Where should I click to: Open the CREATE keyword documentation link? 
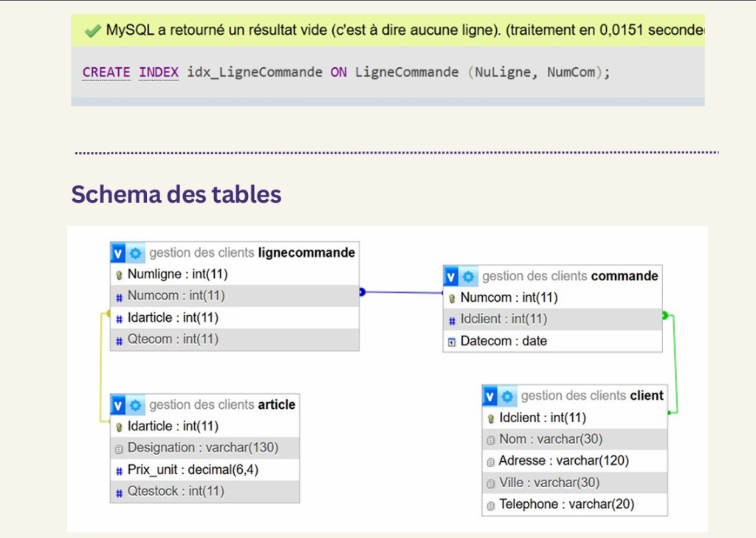[106, 72]
